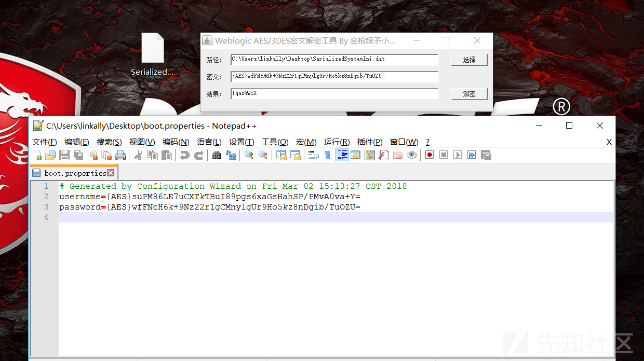This screenshot has height=361, width=644.
Task: Redo the last edit
Action: [x=199, y=155]
